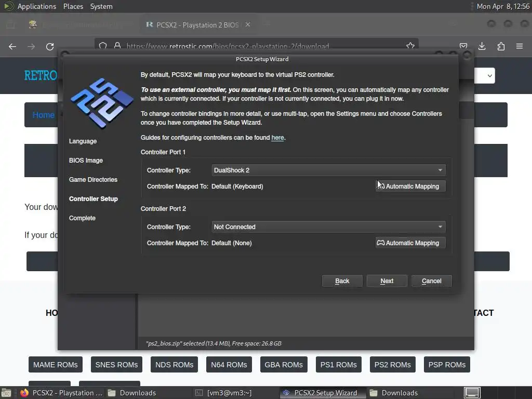Click the padlock icon in the address bar

coord(117,46)
